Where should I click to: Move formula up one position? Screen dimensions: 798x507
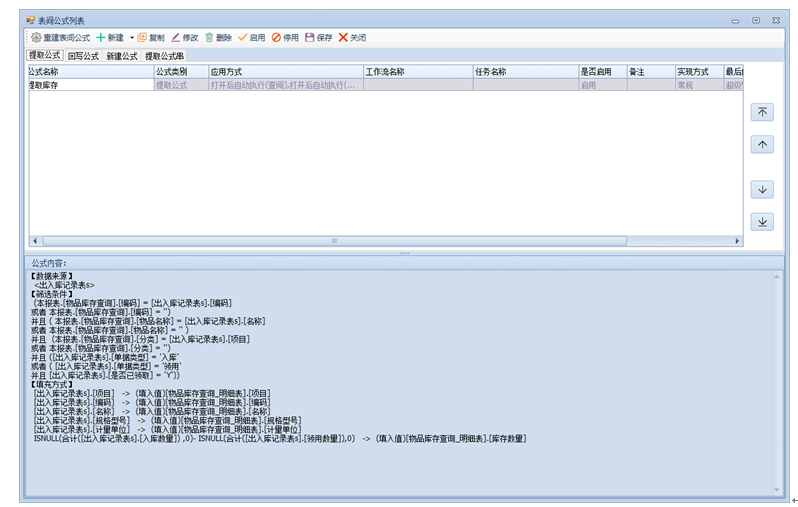(762, 145)
